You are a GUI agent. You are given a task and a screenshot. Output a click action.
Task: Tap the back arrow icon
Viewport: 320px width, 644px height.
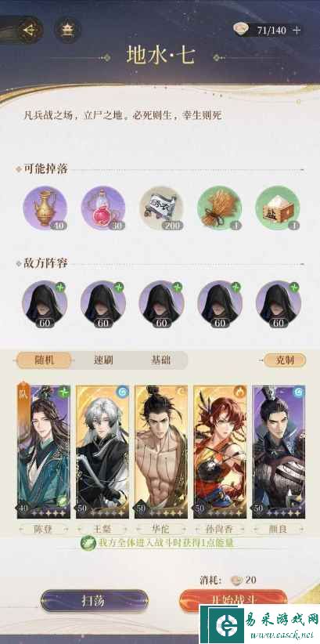point(30,30)
